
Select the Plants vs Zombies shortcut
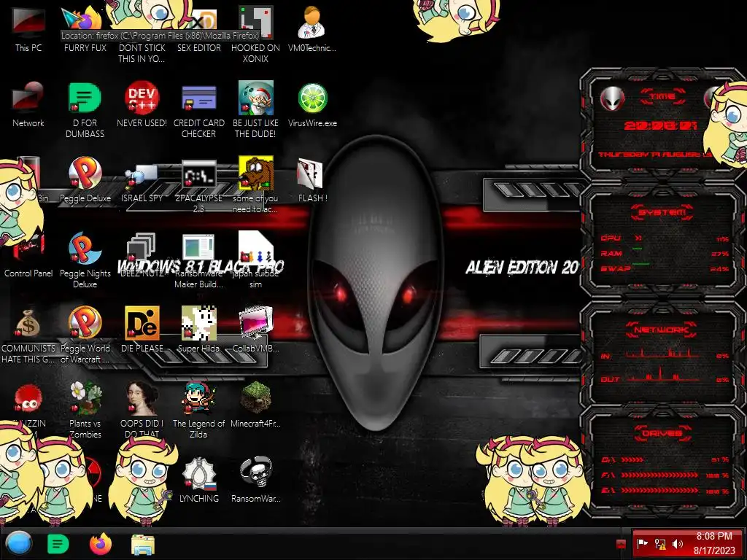[85, 410]
